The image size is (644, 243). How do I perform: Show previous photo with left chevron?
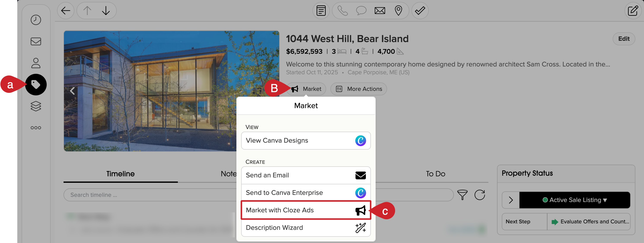click(72, 91)
